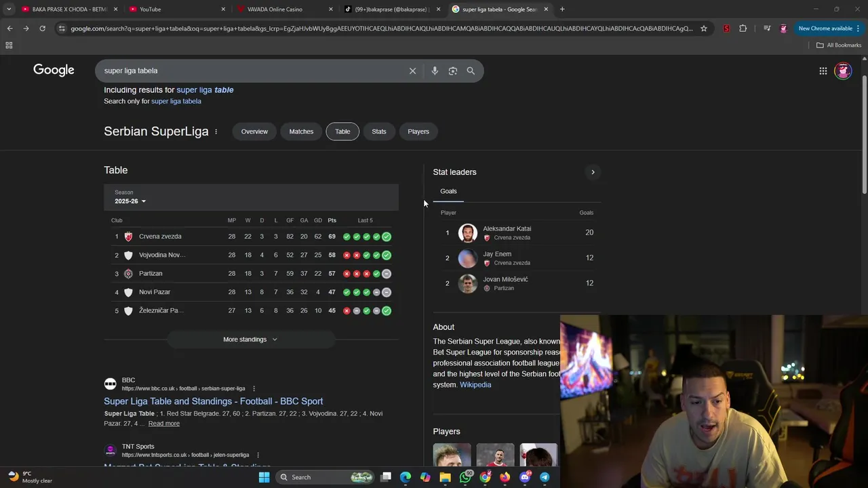The width and height of the screenshot is (868, 488).
Task: Clear the search box with the X icon
Action: click(x=412, y=70)
